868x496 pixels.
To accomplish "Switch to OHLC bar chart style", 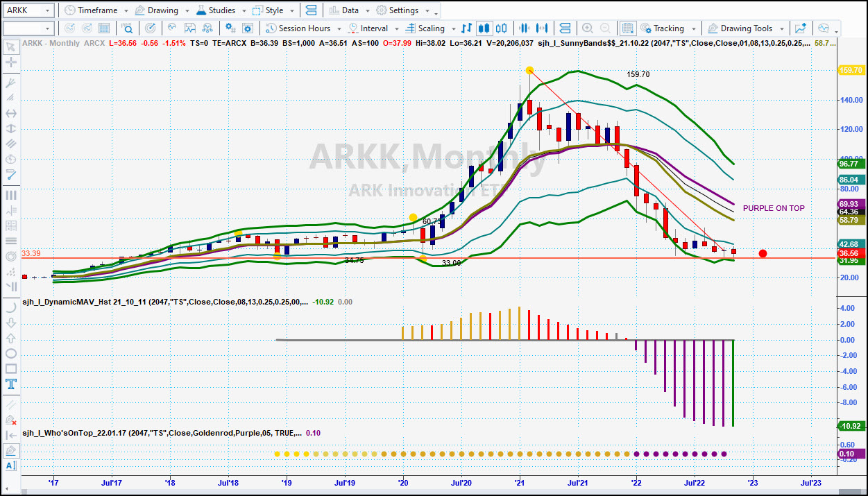I will click(x=467, y=28).
